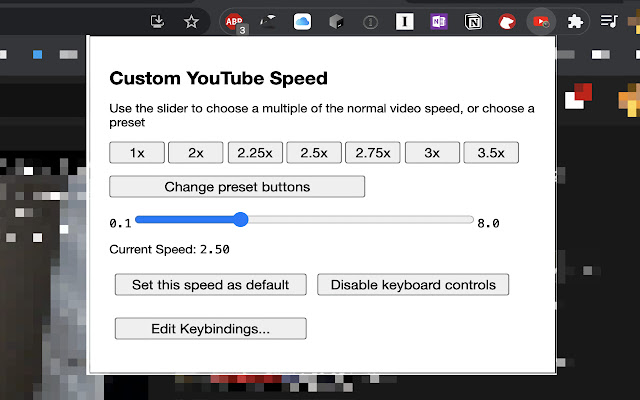Disable keyboard controls
Viewport: 640px width, 400px height.
pos(413,284)
